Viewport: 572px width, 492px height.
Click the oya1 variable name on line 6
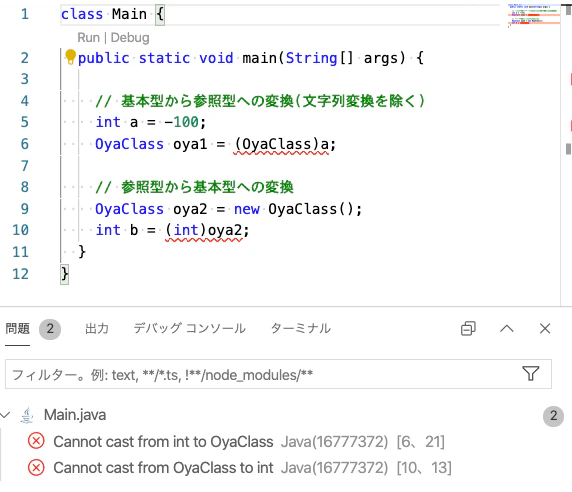[x=190, y=144]
